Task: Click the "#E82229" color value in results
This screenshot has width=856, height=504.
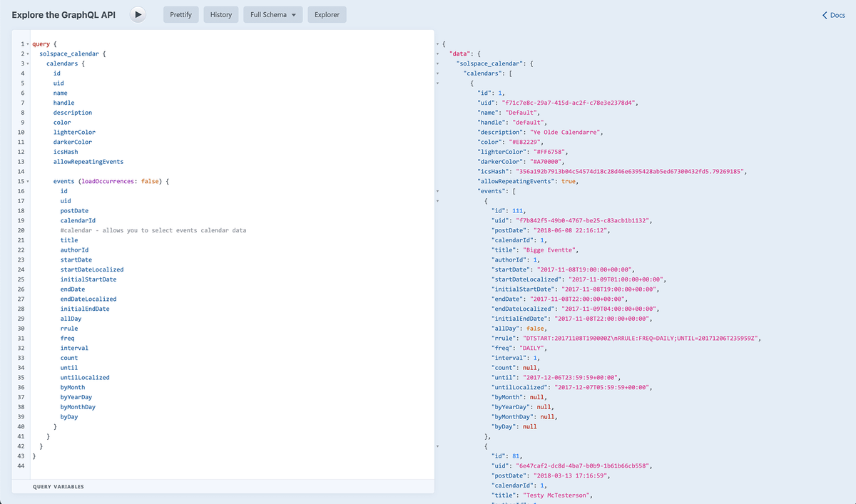Action: 526,143
